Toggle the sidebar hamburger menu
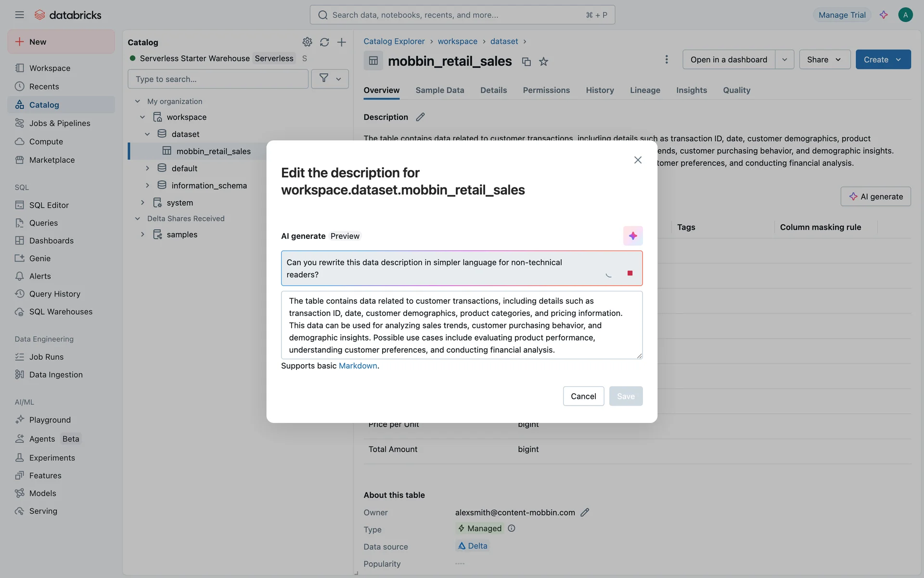 [19, 15]
